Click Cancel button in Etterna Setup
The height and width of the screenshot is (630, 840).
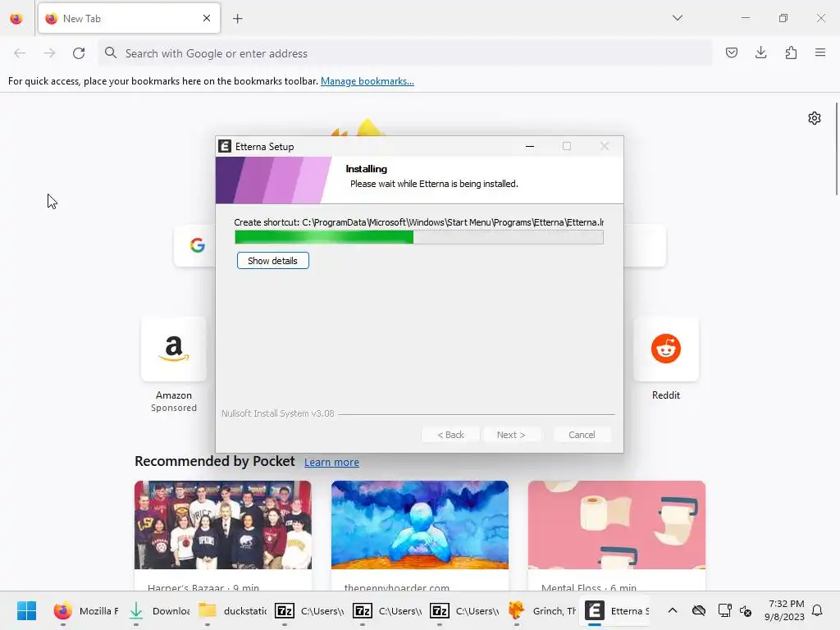(x=582, y=435)
